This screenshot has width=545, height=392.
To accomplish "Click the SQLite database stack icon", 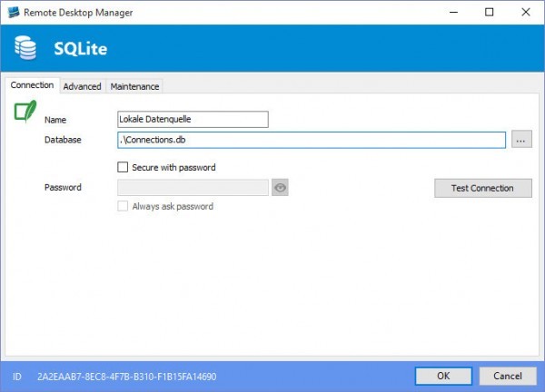I will 25,48.
